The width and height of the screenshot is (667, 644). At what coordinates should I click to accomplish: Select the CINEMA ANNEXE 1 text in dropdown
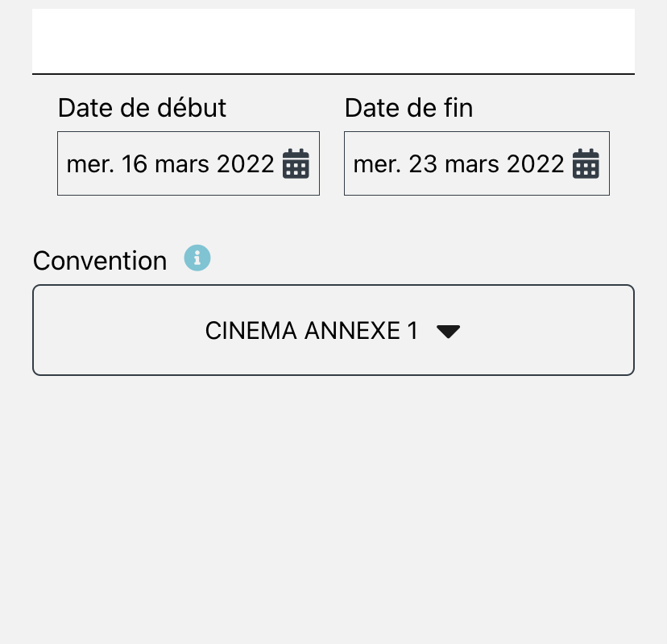point(312,331)
